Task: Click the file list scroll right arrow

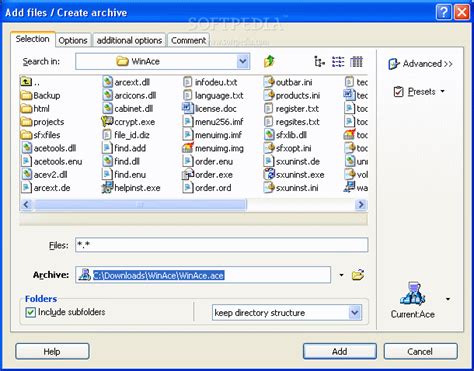Action: pos(361,205)
